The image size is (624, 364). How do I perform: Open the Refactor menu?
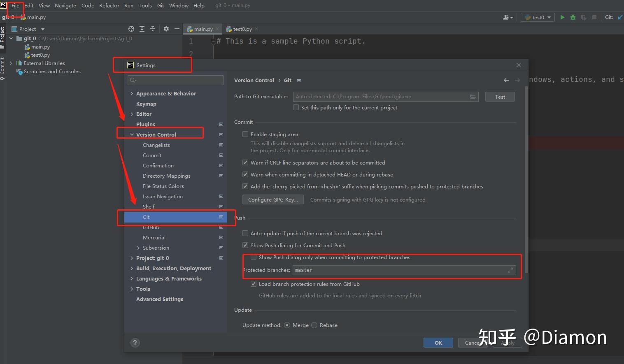pyautogui.click(x=109, y=5)
